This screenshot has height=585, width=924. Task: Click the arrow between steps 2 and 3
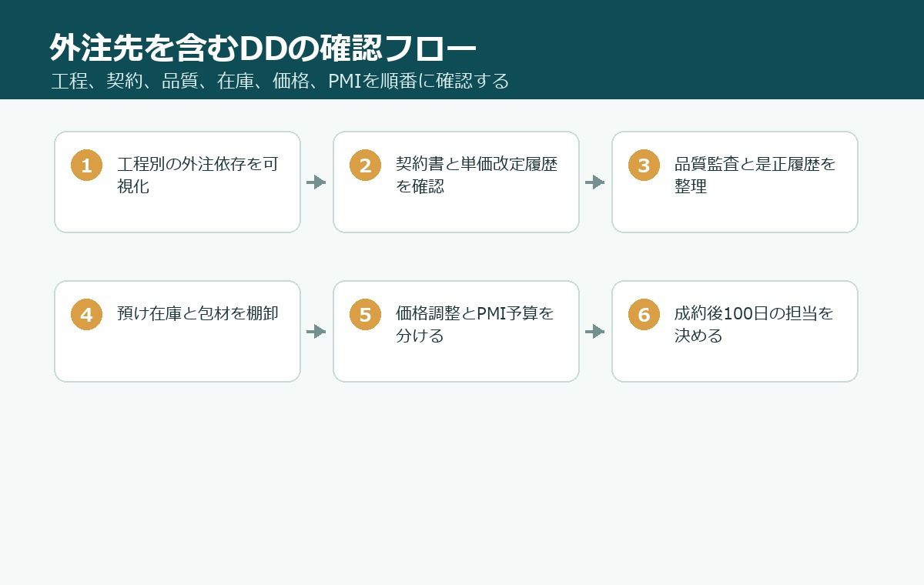pos(595,182)
